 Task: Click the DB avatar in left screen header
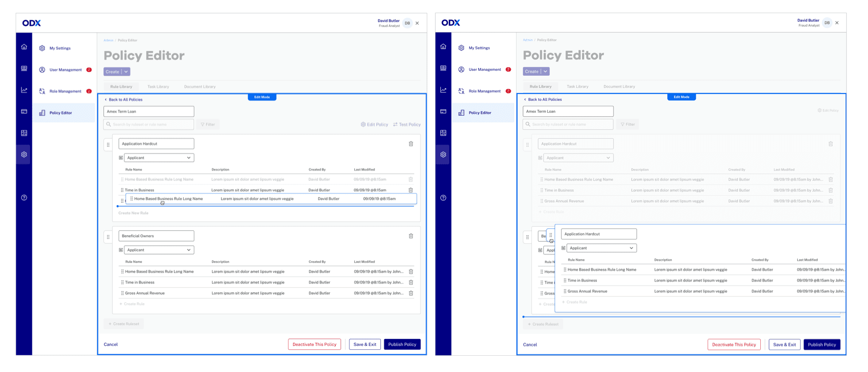407,23
